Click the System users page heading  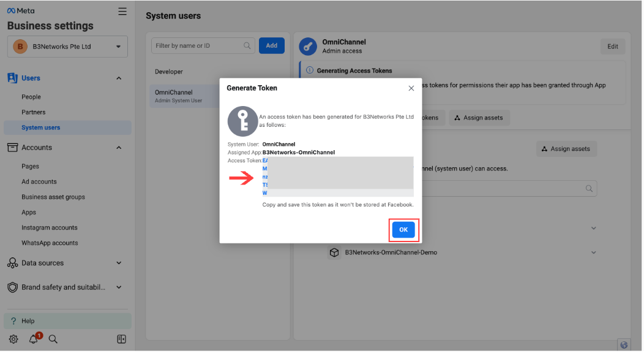click(x=173, y=15)
